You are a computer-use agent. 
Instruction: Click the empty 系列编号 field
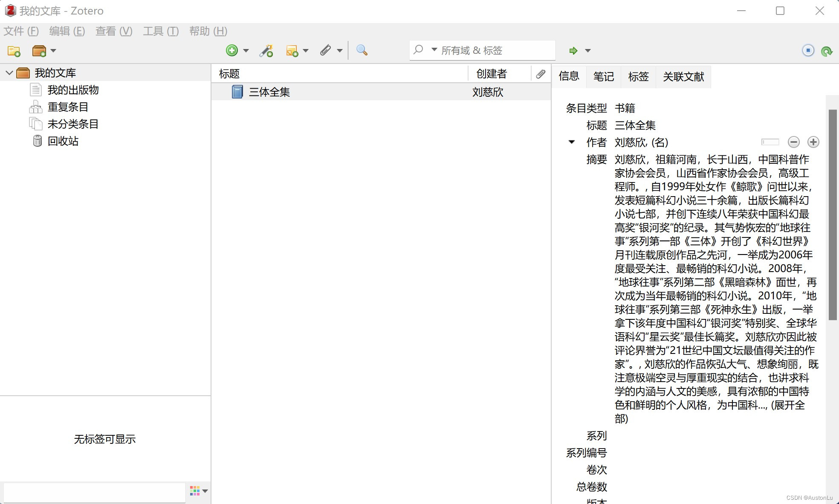coord(716,453)
